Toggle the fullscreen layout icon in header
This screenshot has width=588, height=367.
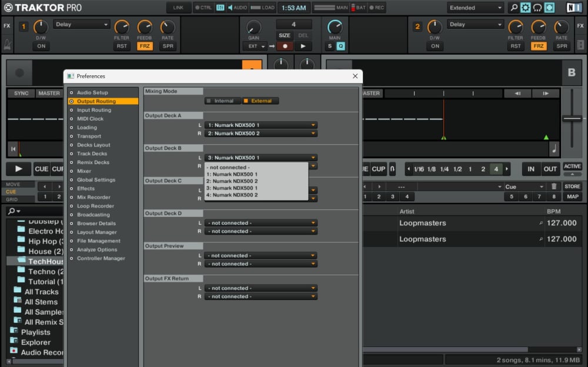(x=549, y=8)
